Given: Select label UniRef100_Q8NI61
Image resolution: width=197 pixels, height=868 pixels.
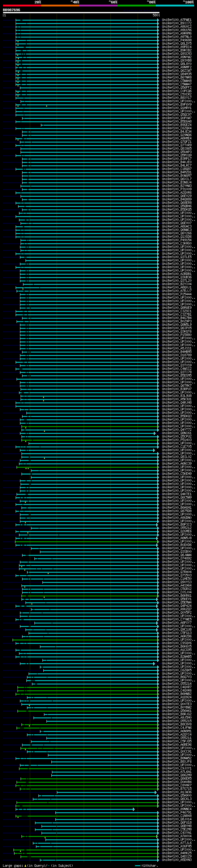Looking at the screenshot, I should point(176,433).
